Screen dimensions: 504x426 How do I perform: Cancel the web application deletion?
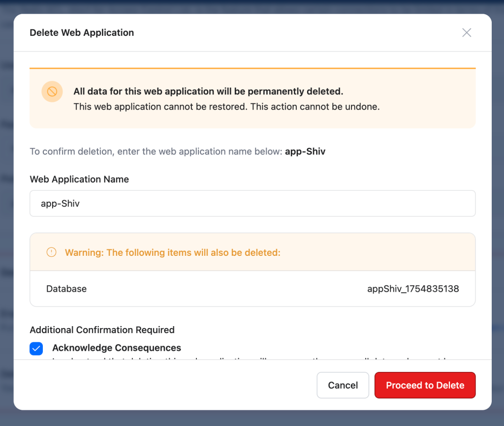[343, 385]
